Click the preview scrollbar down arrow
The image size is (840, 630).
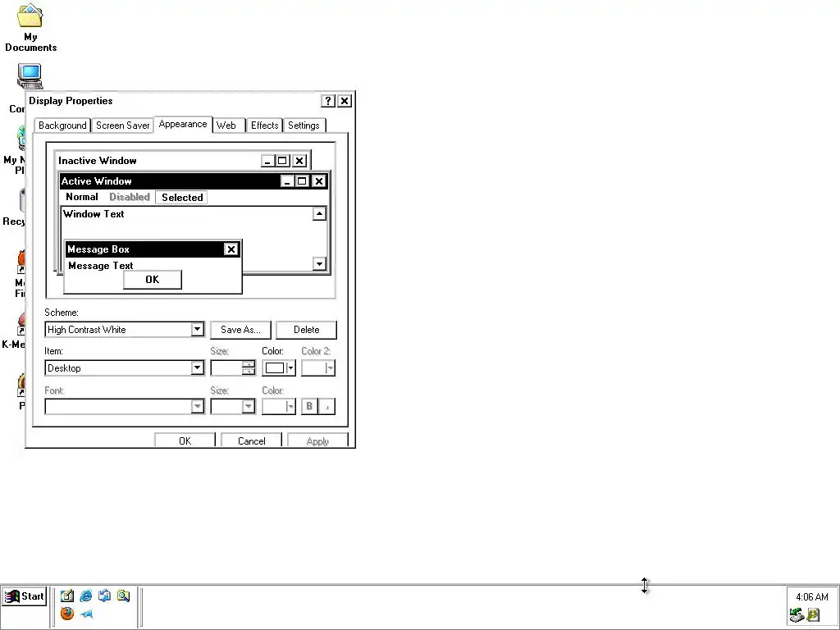tap(319, 263)
